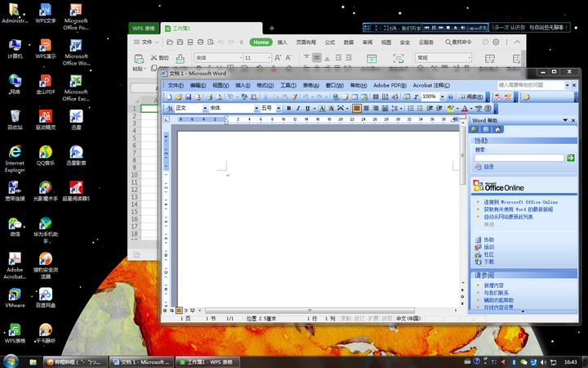Toggle print layout view button in Word
Image resolution: width=588 pixels, height=368 pixels.
click(179, 311)
